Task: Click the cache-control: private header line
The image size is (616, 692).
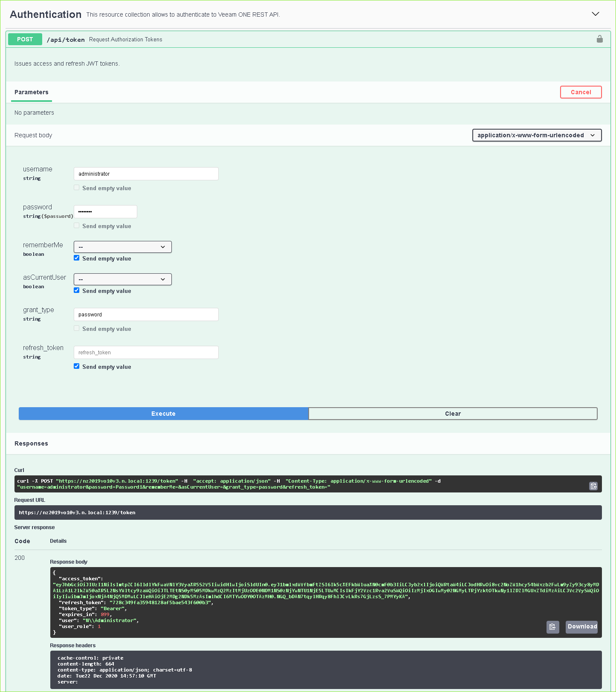Action: pos(90,658)
